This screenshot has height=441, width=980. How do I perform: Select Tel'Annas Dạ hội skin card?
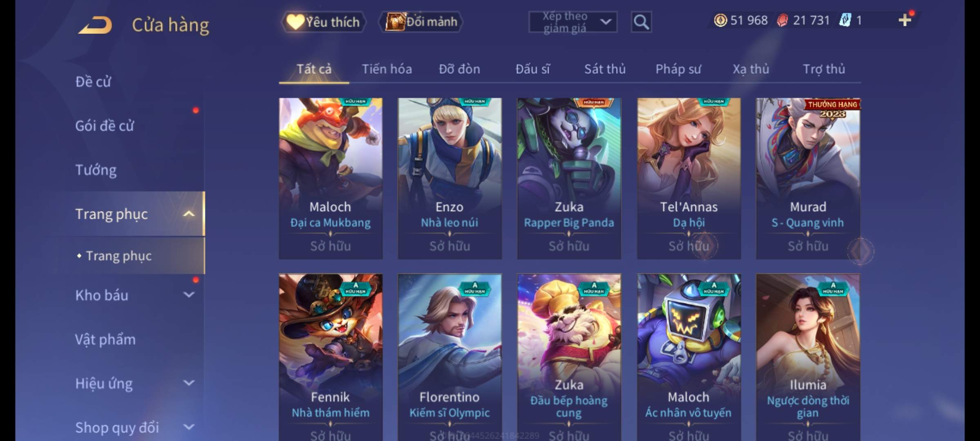tap(689, 178)
